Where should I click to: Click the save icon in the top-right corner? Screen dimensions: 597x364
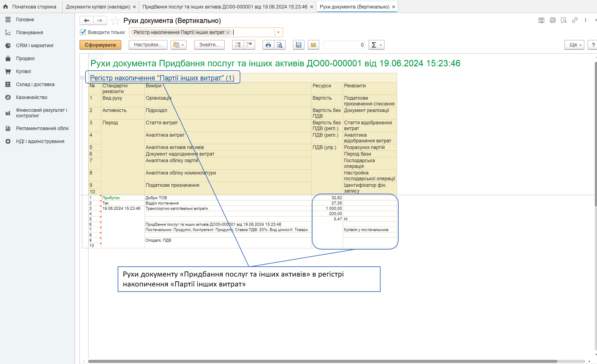tap(541, 20)
